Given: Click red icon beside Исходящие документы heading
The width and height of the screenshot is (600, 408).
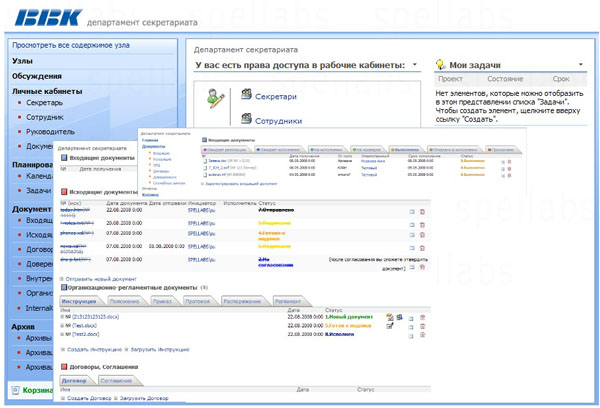Looking at the screenshot, I should coord(64,192).
